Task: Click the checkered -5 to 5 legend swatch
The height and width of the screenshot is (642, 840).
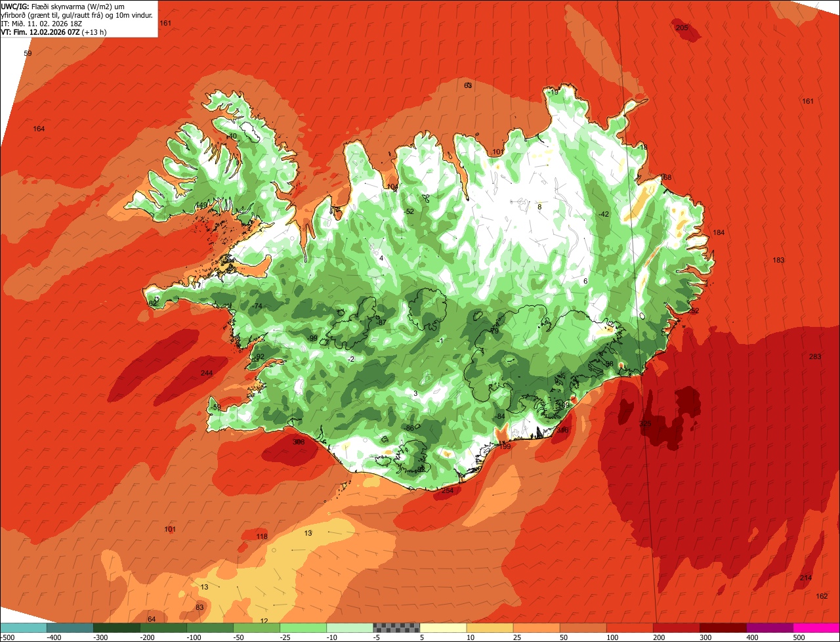Action: tap(396, 628)
